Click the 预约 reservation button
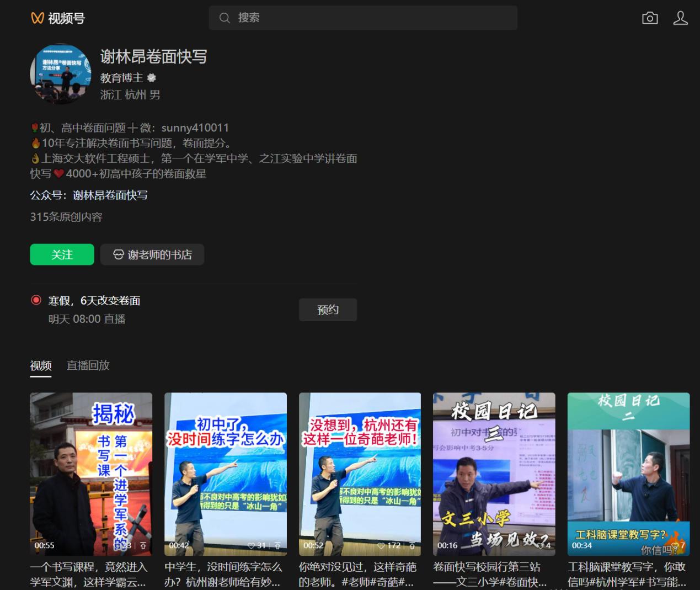 (328, 310)
